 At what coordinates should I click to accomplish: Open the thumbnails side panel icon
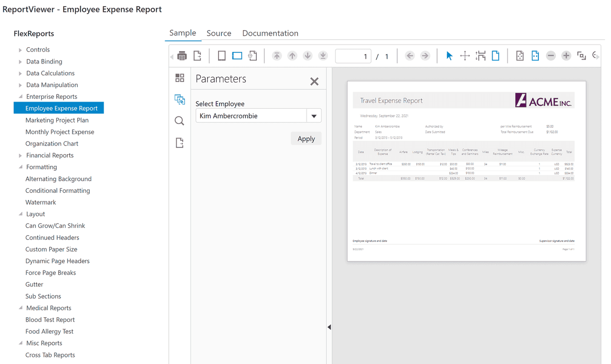179,78
